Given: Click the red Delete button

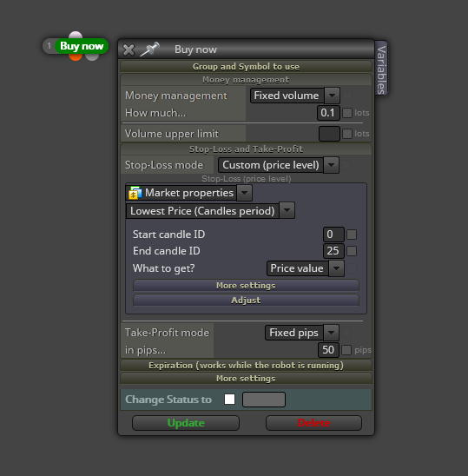Looking at the screenshot, I should [313, 423].
